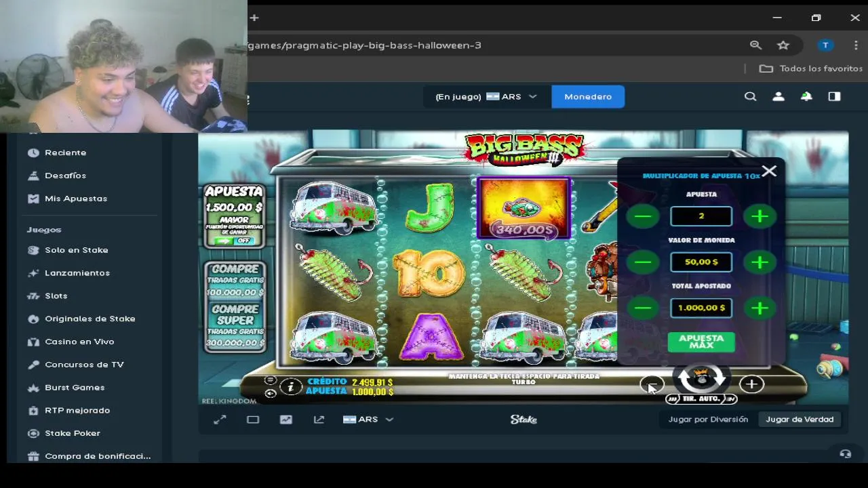Screen dimensions: 868x488
Task: Increase the Apuesta value with plus
Action: 759,216
